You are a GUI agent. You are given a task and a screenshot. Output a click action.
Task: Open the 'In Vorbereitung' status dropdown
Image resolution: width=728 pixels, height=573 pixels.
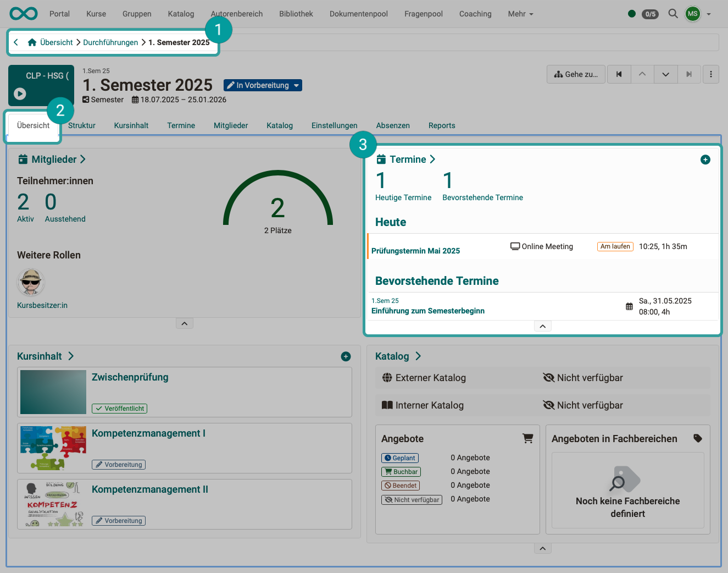pos(263,85)
